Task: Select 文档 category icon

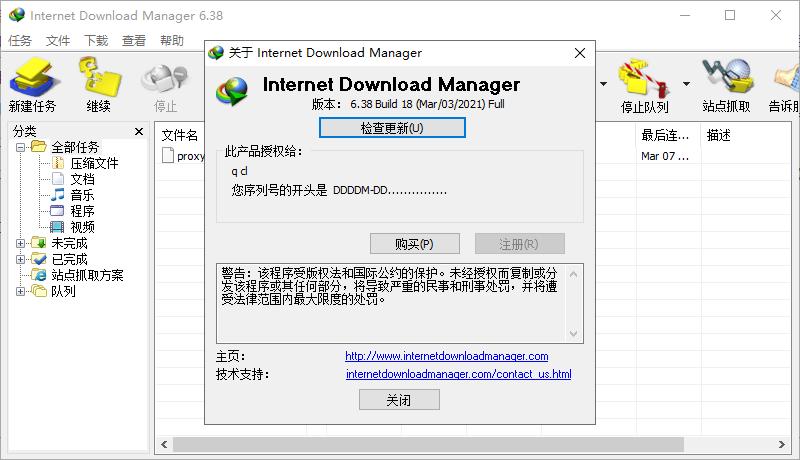Action: tap(58, 179)
